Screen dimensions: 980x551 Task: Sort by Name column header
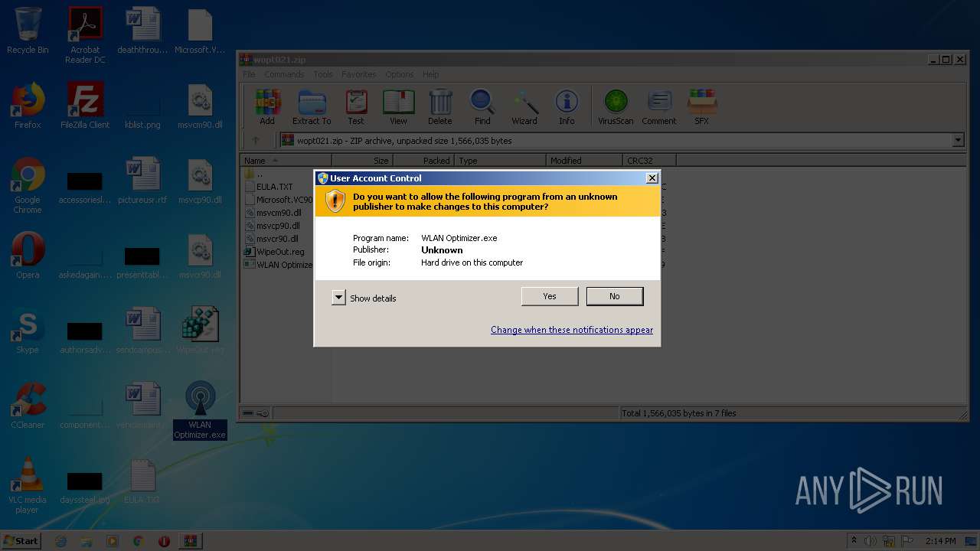[x=286, y=160]
